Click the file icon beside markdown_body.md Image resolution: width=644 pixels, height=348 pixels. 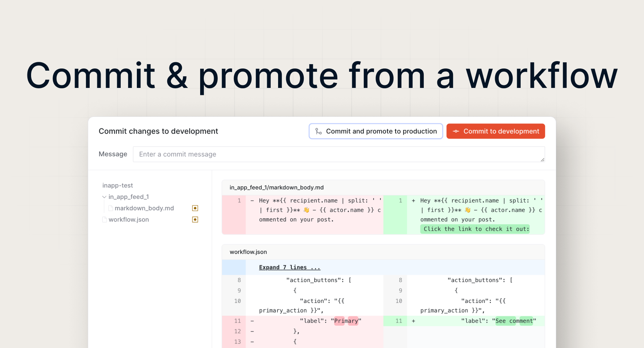[111, 208]
